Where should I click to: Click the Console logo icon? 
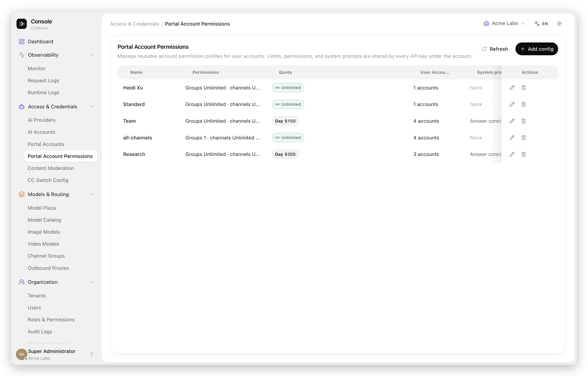21,24
